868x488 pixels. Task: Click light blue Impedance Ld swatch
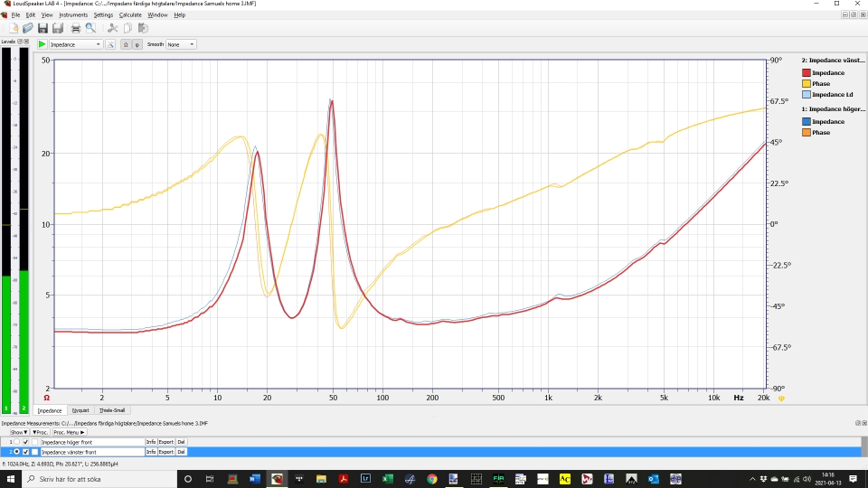806,95
